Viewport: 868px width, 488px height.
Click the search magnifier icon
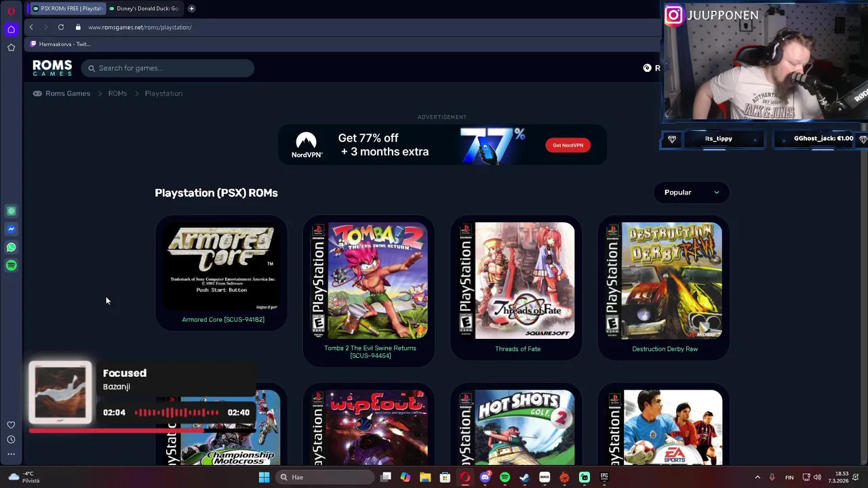click(92, 68)
